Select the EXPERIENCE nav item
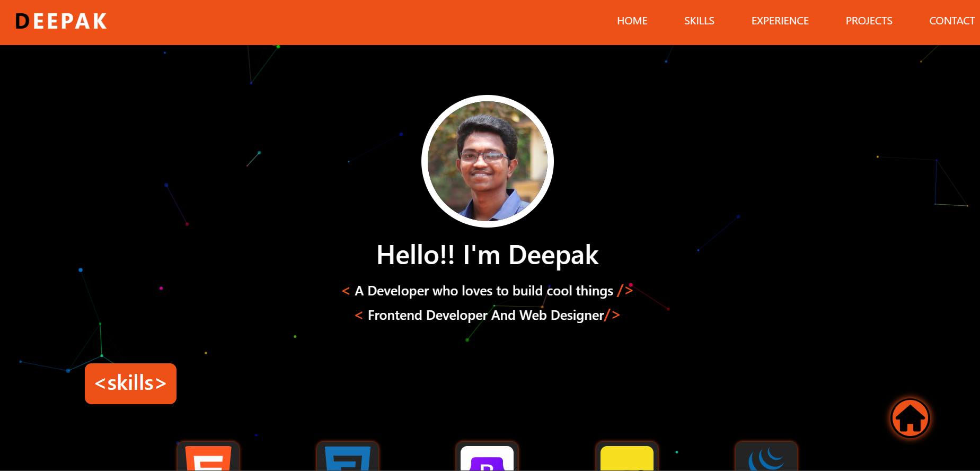The width and height of the screenshot is (980, 471). [780, 21]
